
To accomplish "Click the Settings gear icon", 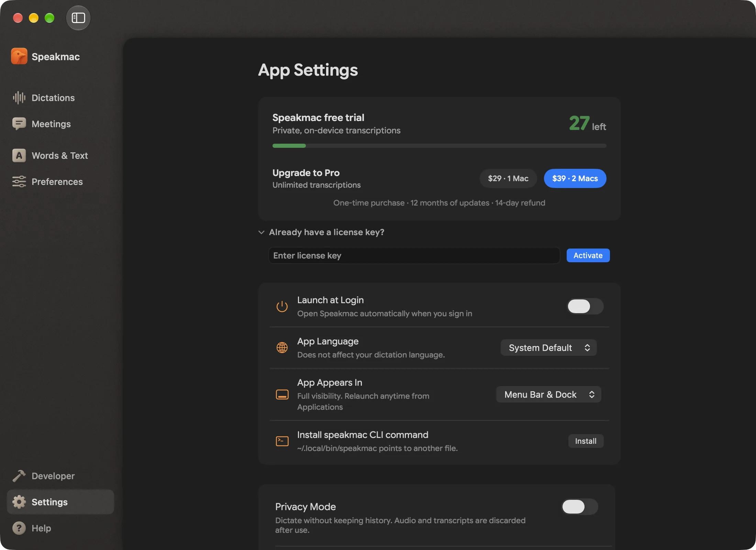I will click(19, 502).
